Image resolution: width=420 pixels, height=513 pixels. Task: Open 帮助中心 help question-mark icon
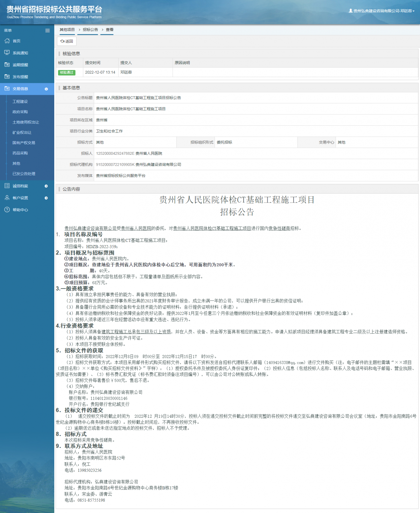[x=7, y=210]
